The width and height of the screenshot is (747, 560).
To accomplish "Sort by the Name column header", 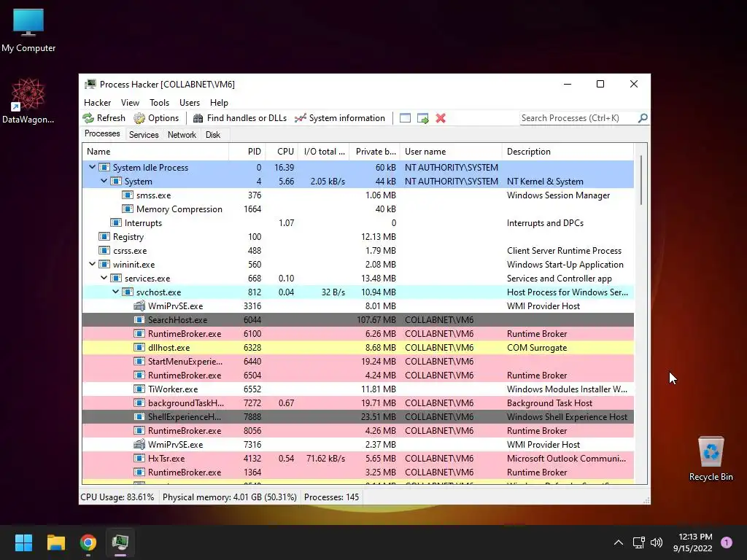I will pos(155,152).
